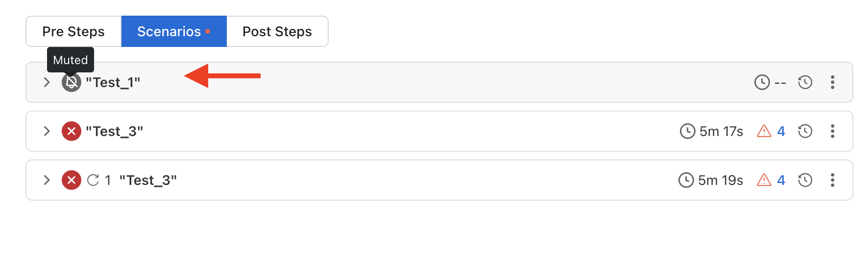Click warning triangle on the 5m 17s row
The width and height of the screenshot is (868, 272).
pyautogui.click(x=764, y=131)
